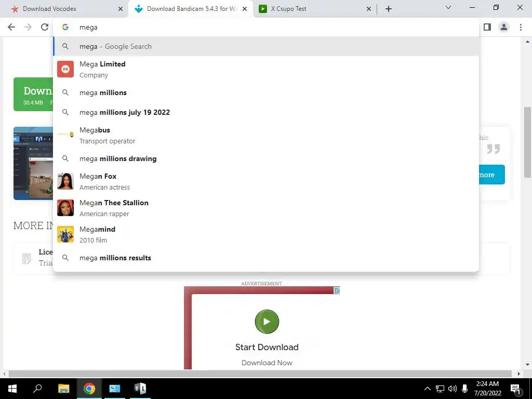Click the microphone icon in system tray
This screenshot has width=532, height=399.
pyautogui.click(x=465, y=389)
